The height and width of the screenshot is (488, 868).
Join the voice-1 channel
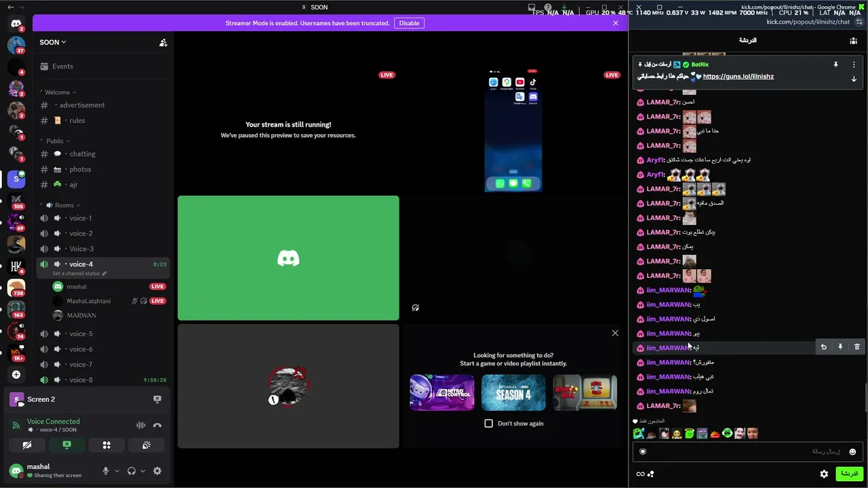103,218
